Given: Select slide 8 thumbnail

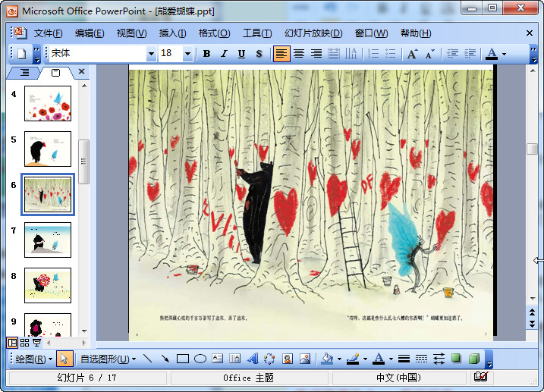Looking at the screenshot, I should [x=48, y=285].
